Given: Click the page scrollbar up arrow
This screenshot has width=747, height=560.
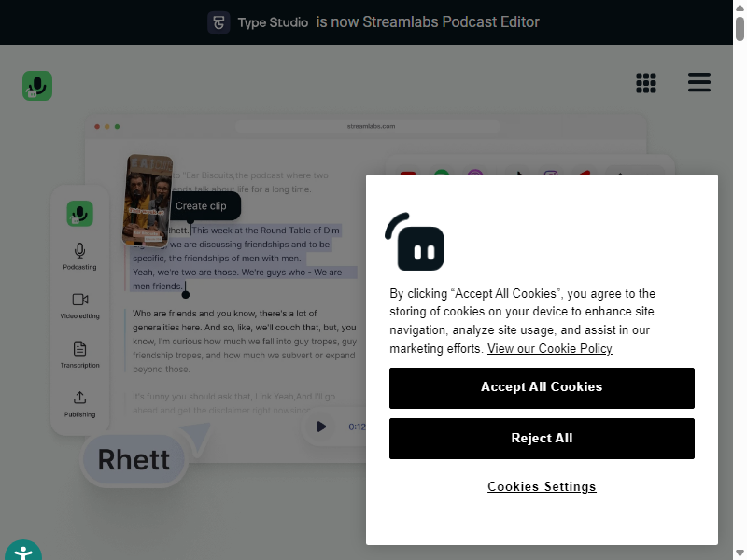Looking at the screenshot, I should pos(740,7).
